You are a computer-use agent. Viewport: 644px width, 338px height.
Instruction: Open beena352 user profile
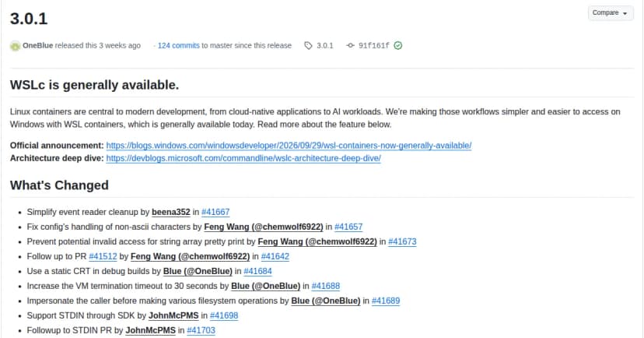[171, 212]
